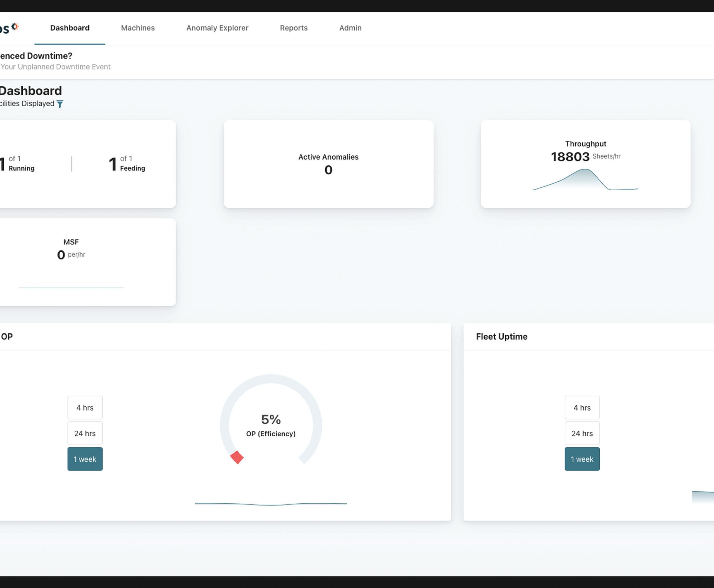The image size is (714, 588).
Task: Select 24 hrs in Fleet Uptime panel
Action: [x=582, y=433]
